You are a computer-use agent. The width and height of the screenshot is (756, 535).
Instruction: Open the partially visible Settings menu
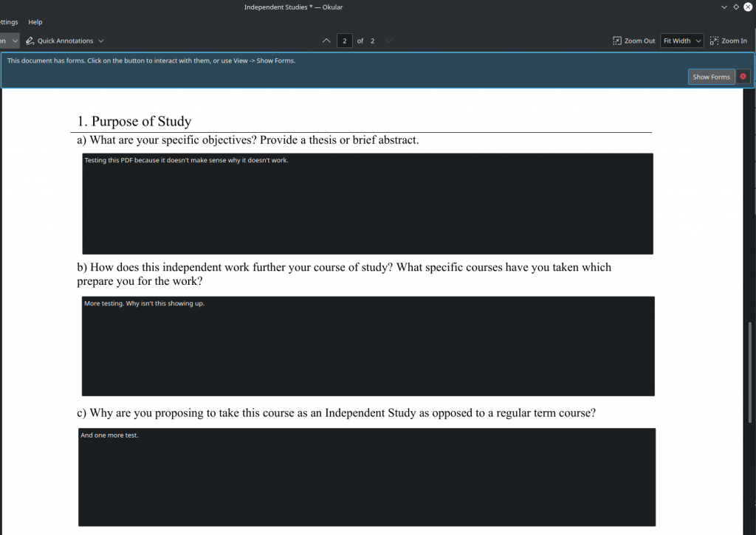[x=9, y=22]
